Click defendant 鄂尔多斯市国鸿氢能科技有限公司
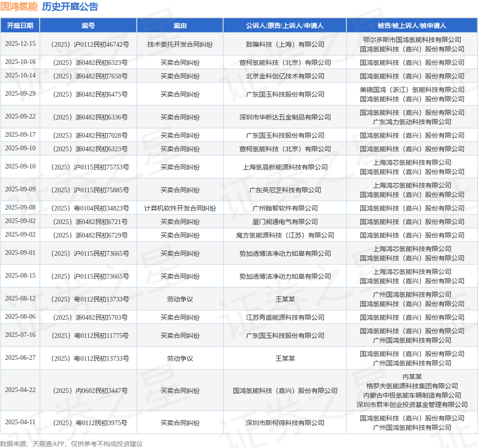The height and width of the screenshot is (448, 478). coord(412,40)
